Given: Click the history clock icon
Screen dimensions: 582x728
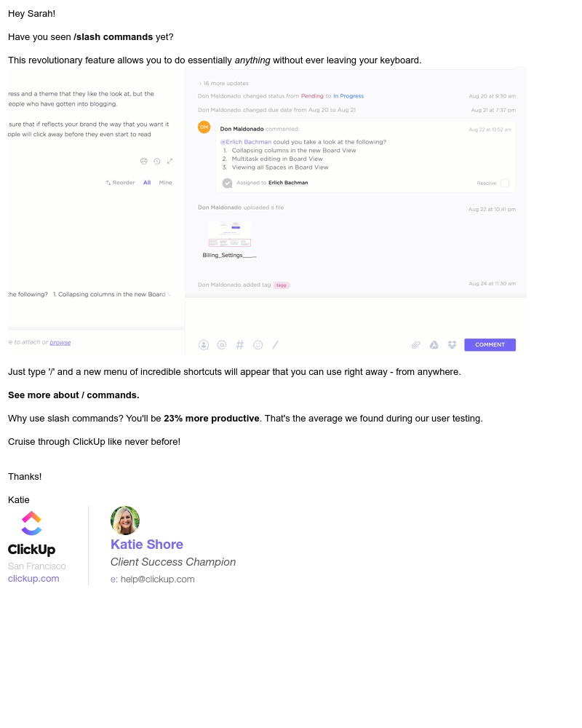Looking at the screenshot, I should coord(157,161).
